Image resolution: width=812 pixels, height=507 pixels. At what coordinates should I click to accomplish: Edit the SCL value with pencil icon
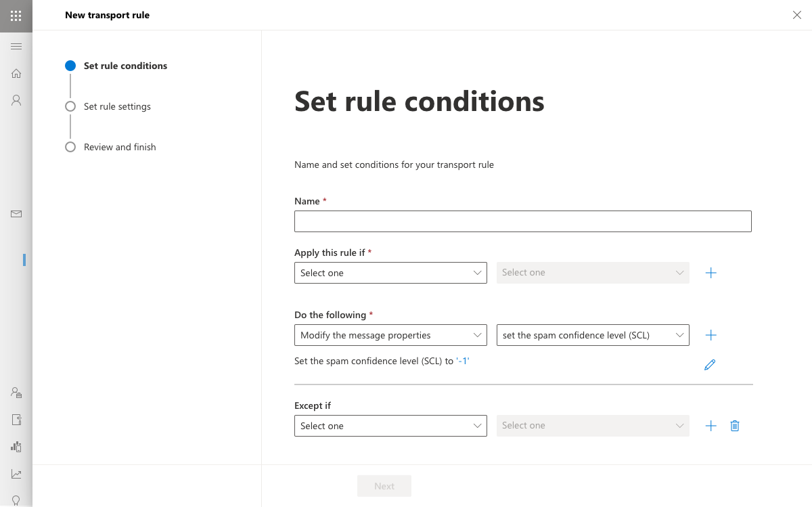click(x=710, y=365)
